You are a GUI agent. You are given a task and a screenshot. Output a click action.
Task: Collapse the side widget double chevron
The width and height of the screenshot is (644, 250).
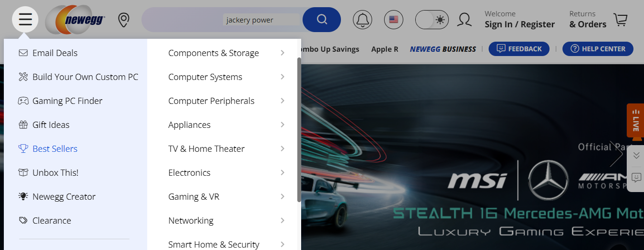636,155
